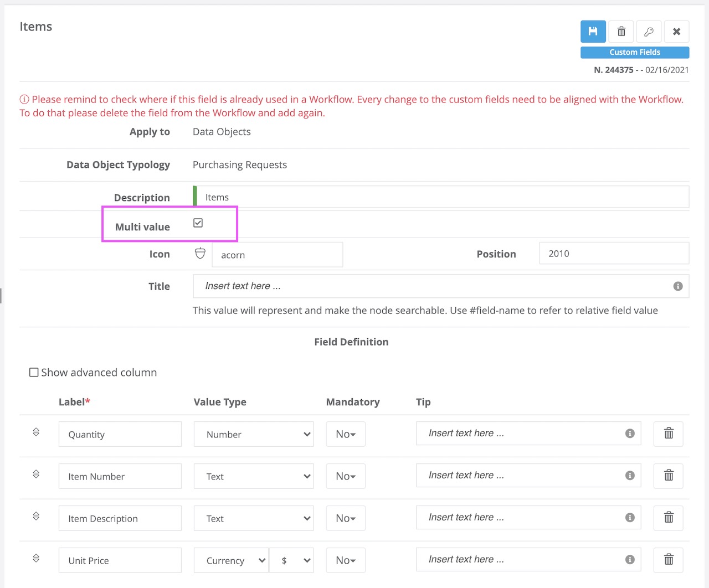
Task: Open the Value Type dropdown for Quantity
Action: [253, 434]
